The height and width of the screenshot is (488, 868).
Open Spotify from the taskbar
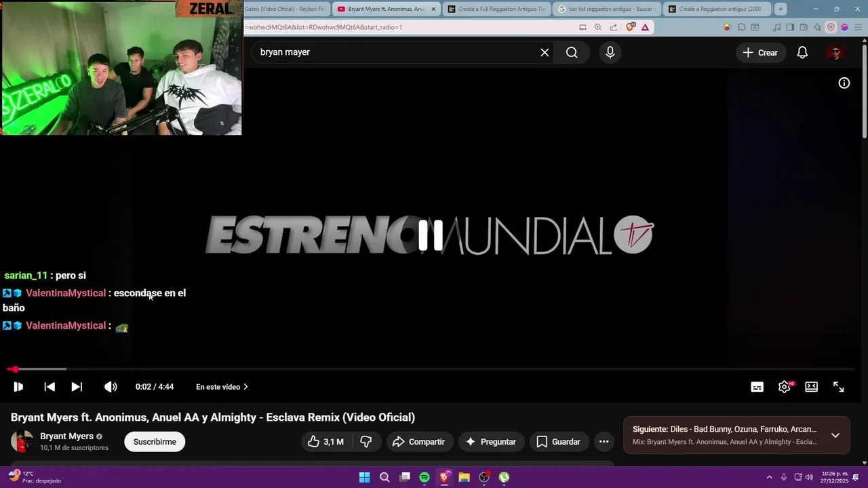point(425,477)
